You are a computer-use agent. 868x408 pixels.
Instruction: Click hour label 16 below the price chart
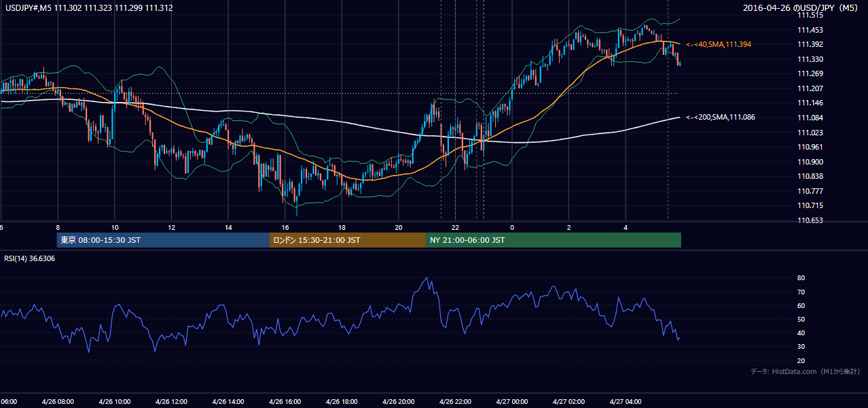(285, 227)
